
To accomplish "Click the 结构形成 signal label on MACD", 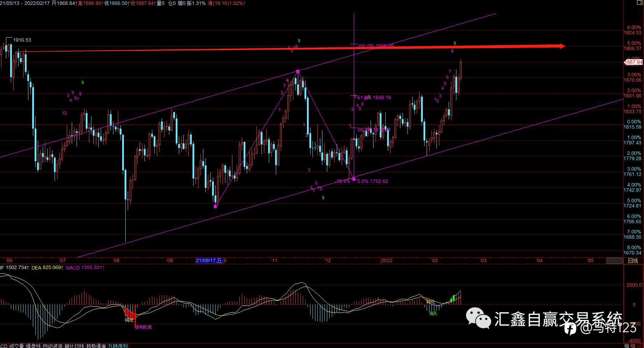I will click(x=143, y=327).
